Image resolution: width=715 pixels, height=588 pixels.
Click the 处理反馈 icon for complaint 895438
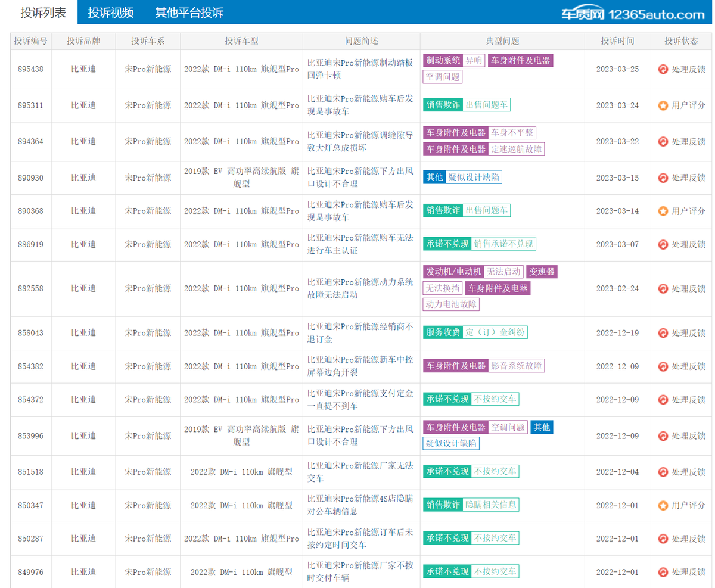pos(663,69)
